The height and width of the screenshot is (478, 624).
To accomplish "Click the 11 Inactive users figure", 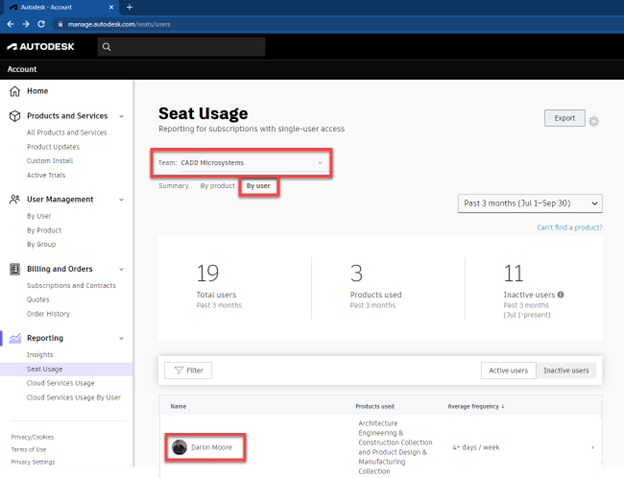I will [x=513, y=273].
